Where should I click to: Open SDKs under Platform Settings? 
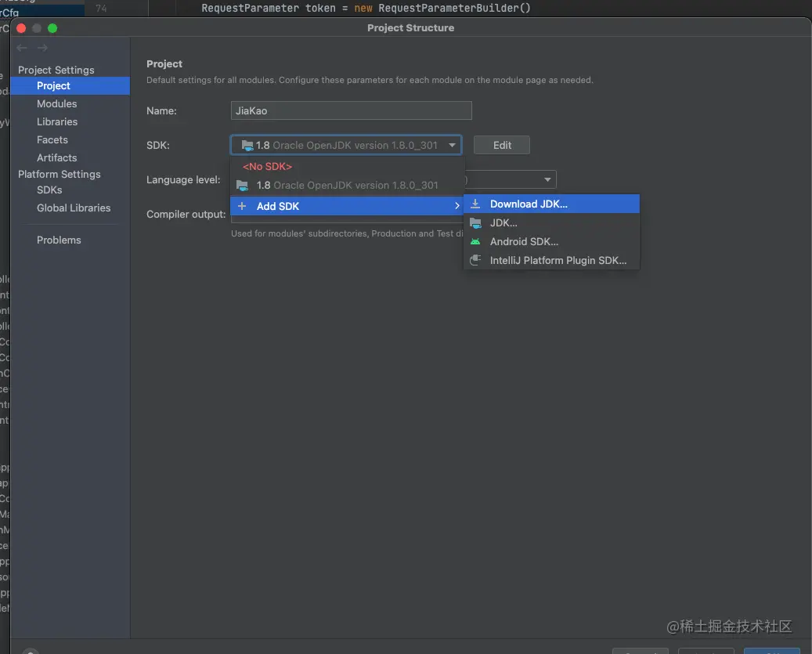pyautogui.click(x=49, y=190)
